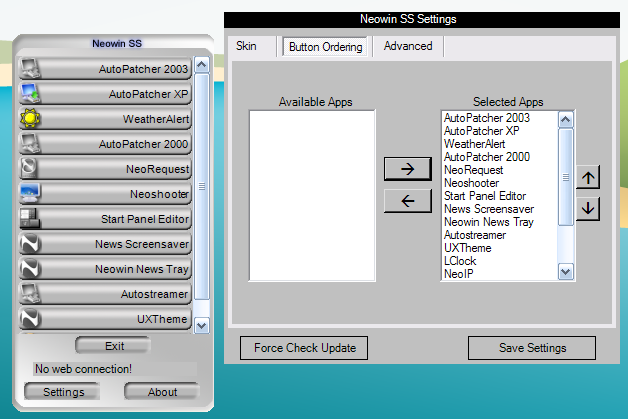Screen dimensions: 628x419
Task: Open Settings in Neowin SS launcher
Action: tap(62, 391)
